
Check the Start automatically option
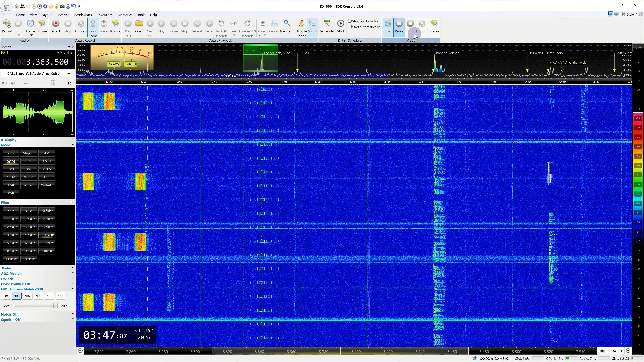coord(350,27)
